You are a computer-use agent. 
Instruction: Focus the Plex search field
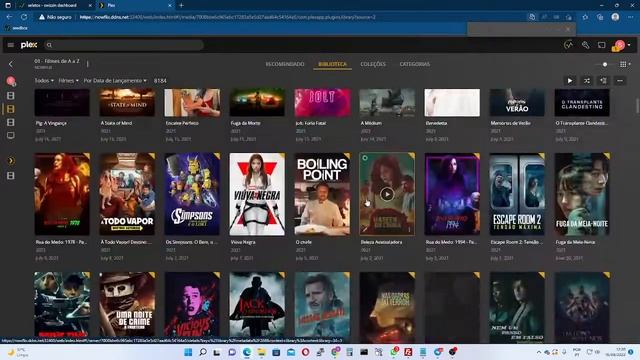point(124,45)
